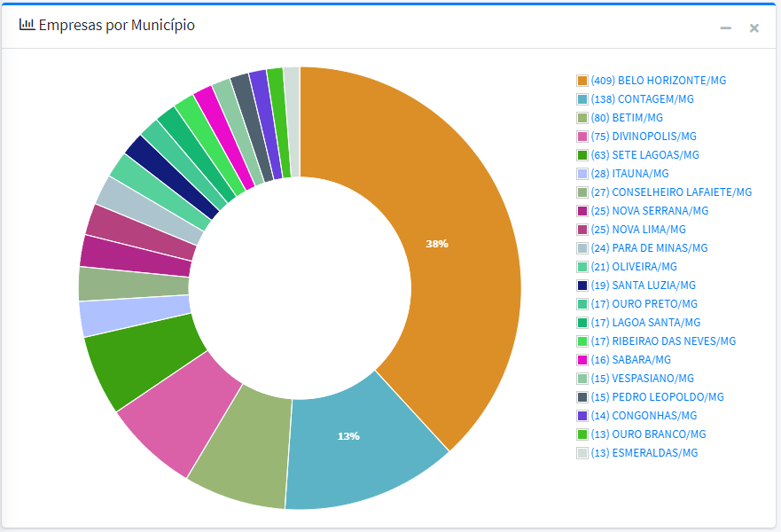Select CONSELHEIRO LAFAIETE/MG legend label
Viewport: 781px width, 532px height.
pyautogui.click(x=671, y=192)
